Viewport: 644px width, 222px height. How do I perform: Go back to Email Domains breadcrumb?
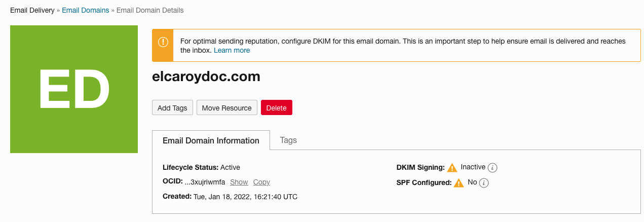point(85,10)
